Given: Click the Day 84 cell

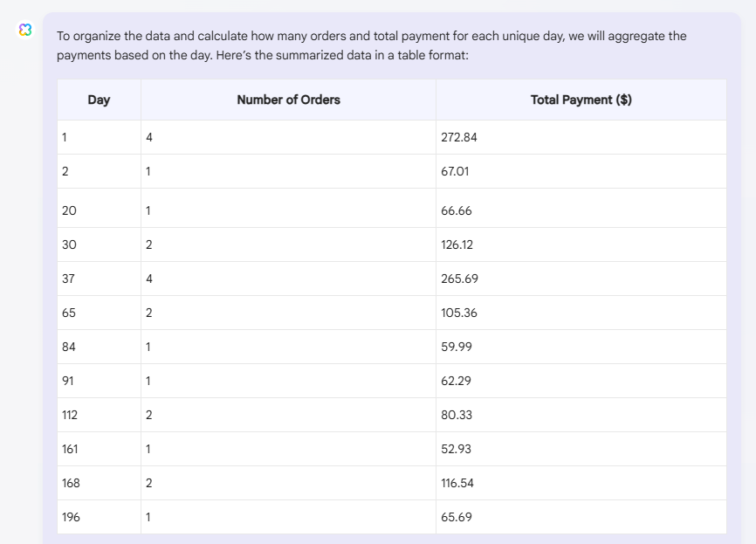Looking at the screenshot, I should (x=99, y=347).
